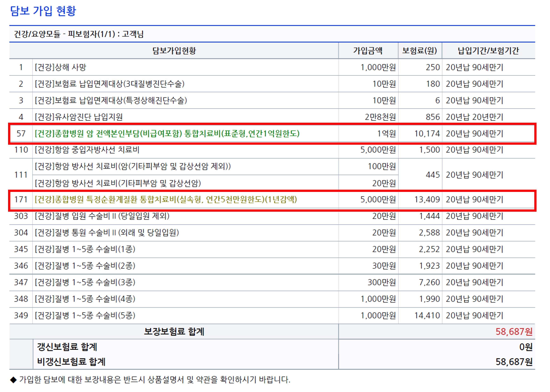Click premium value '7,260'

point(429,282)
